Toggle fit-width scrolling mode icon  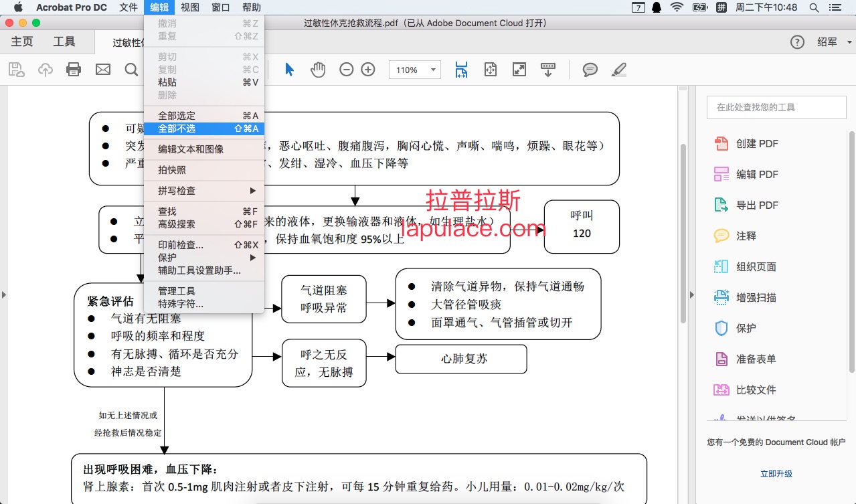pyautogui.click(x=461, y=70)
